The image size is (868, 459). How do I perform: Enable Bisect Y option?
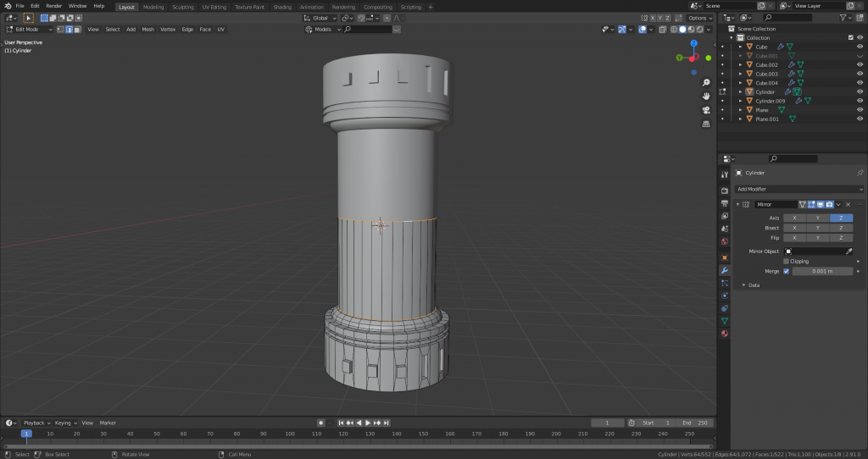tap(818, 228)
